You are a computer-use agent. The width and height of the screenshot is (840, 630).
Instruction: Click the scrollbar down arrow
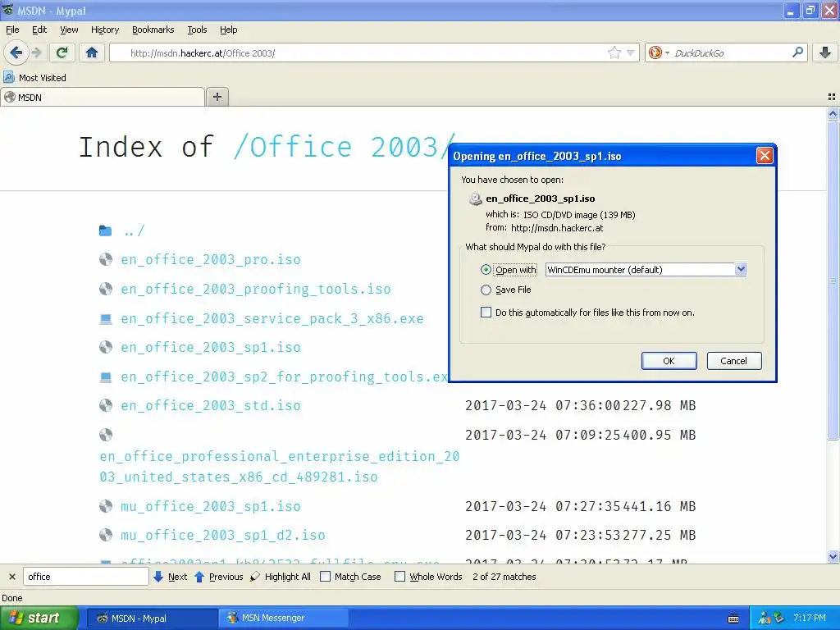(x=833, y=557)
